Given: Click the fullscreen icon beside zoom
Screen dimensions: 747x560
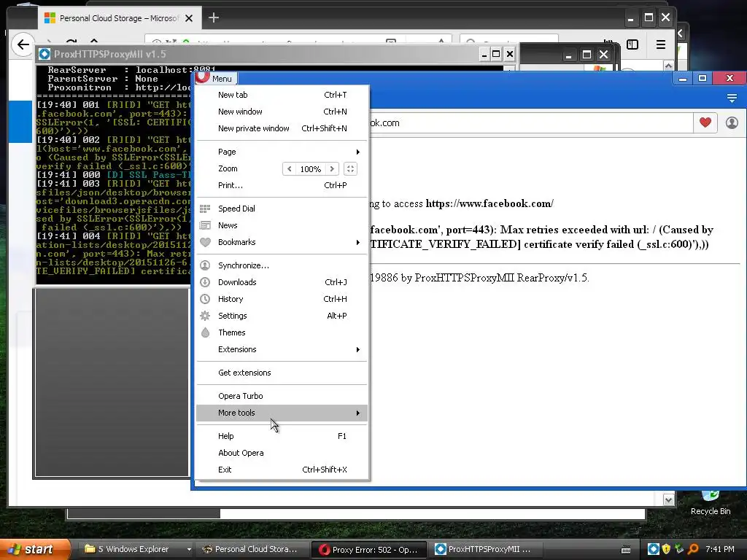Looking at the screenshot, I should [x=350, y=168].
